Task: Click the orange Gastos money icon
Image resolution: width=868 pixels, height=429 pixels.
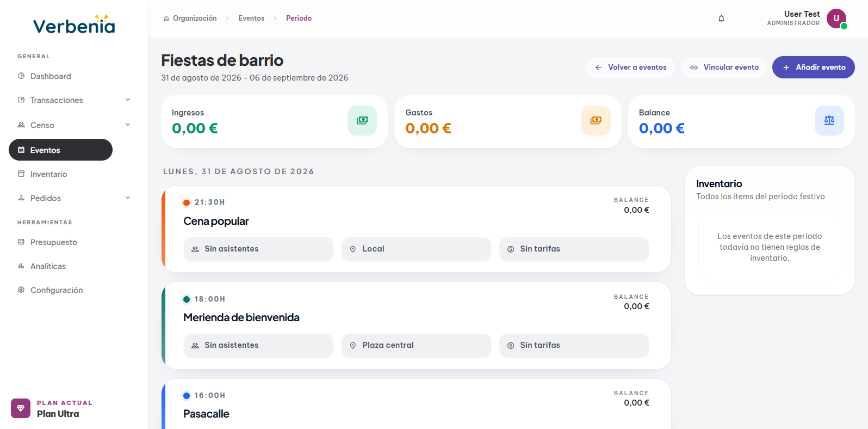Action: (x=596, y=120)
